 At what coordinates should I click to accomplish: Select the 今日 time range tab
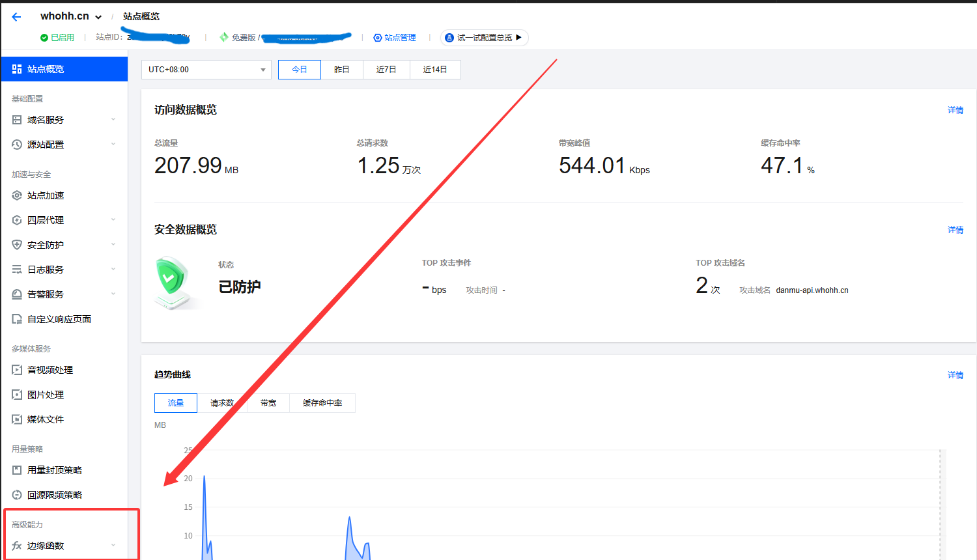click(x=300, y=70)
